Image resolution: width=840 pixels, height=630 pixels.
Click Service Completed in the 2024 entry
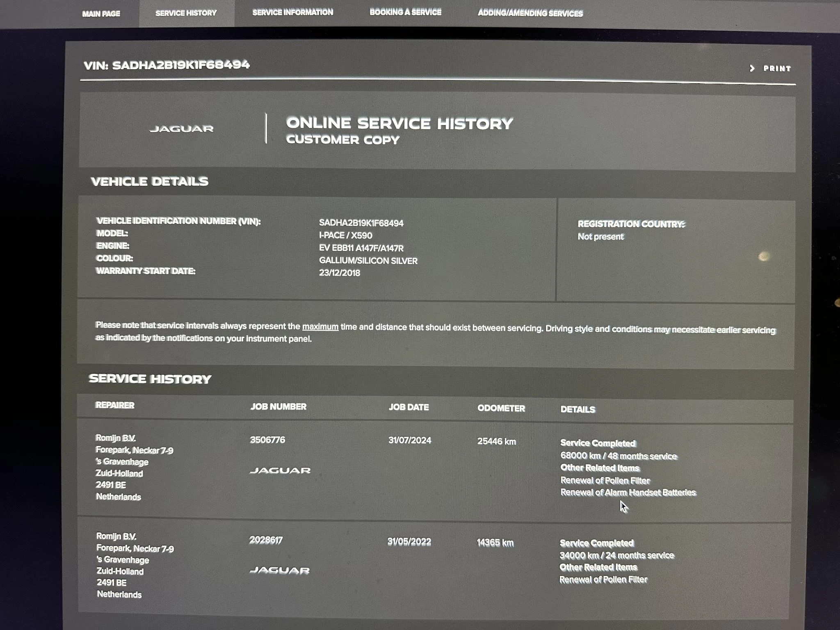click(x=598, y=443)
